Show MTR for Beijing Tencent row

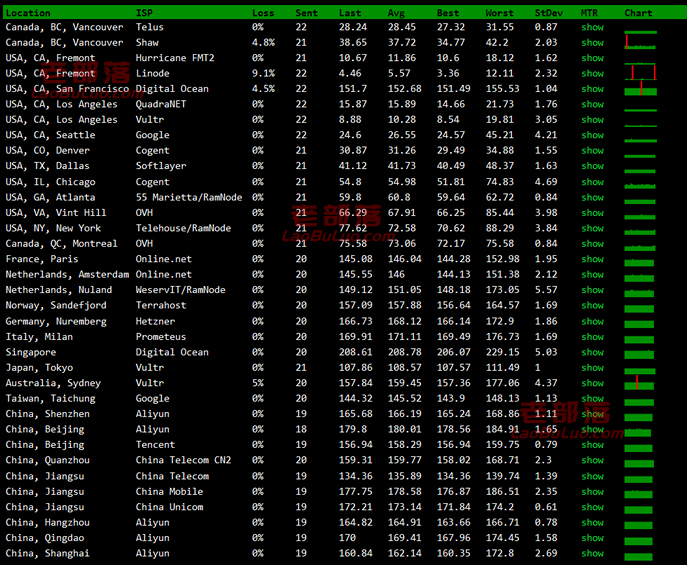pyautogui.click(x=592, y=445)
